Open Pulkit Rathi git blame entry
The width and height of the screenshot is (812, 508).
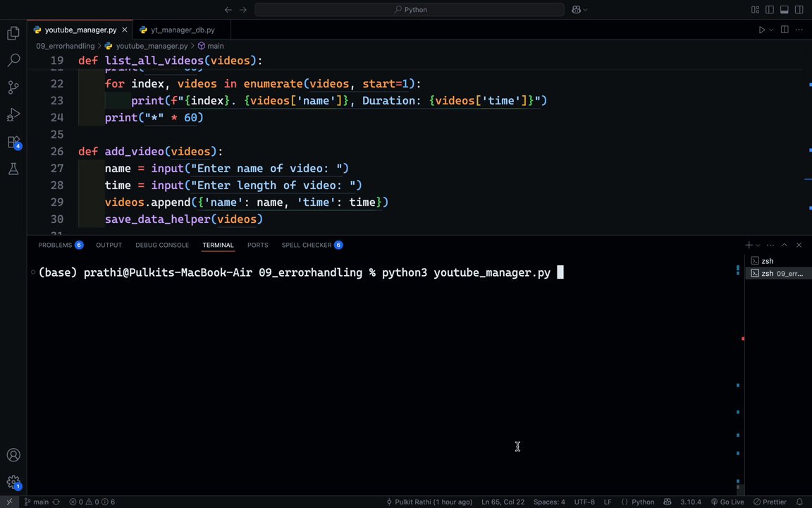coord(429,502)
